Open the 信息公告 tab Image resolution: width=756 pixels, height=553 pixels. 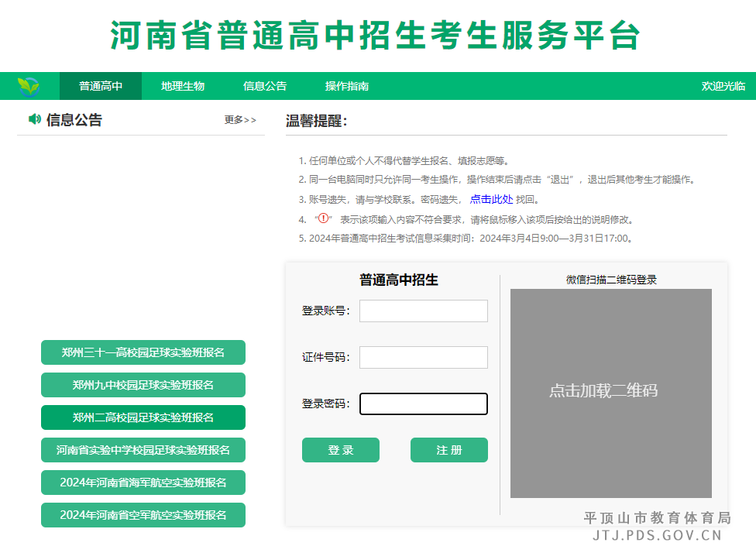coord(265,86)
